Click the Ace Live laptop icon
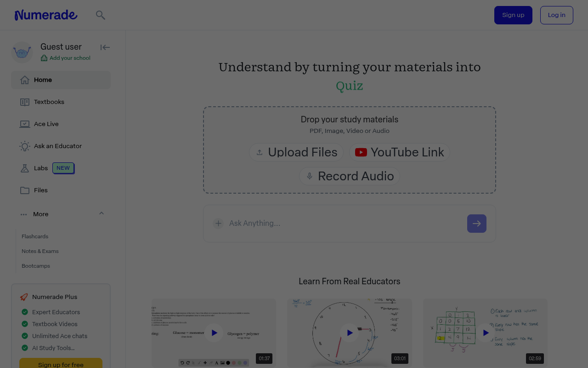This screenshot has height=368, width=588. click(25, 124)
